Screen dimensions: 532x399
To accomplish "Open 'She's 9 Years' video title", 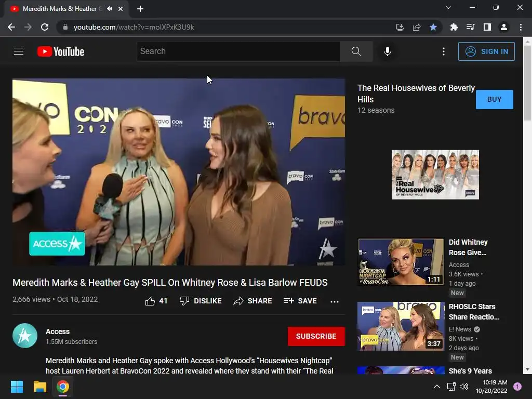I will [470, 371].
